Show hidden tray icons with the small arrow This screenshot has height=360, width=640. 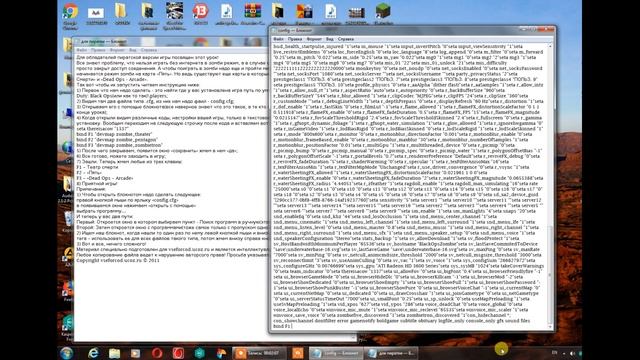click(x=564, y=353)
